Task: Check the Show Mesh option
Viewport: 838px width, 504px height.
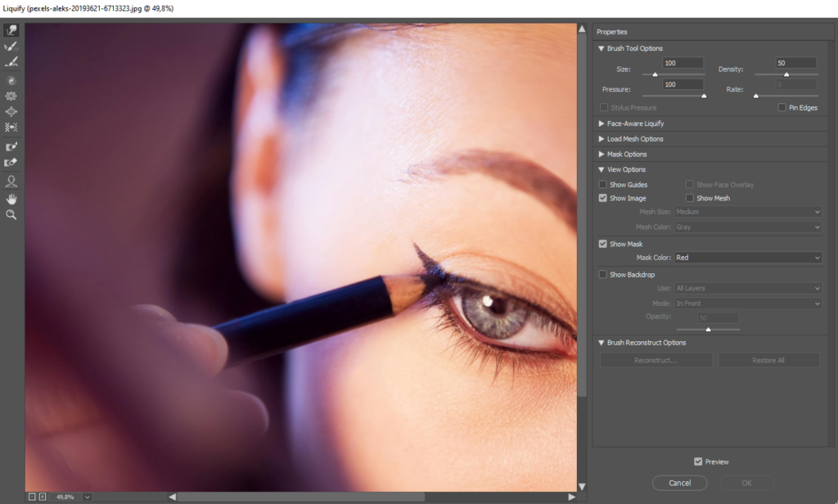Action: click(x=689, y=197)
